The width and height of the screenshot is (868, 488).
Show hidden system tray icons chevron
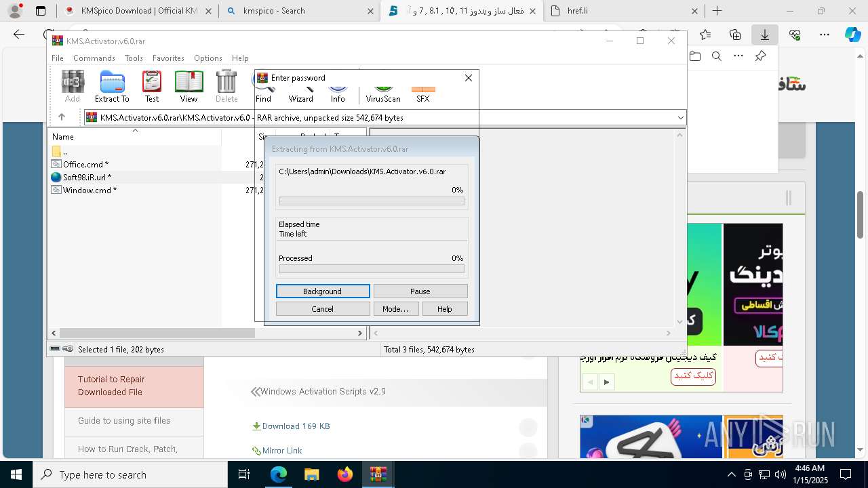click(x=731, y=474)
